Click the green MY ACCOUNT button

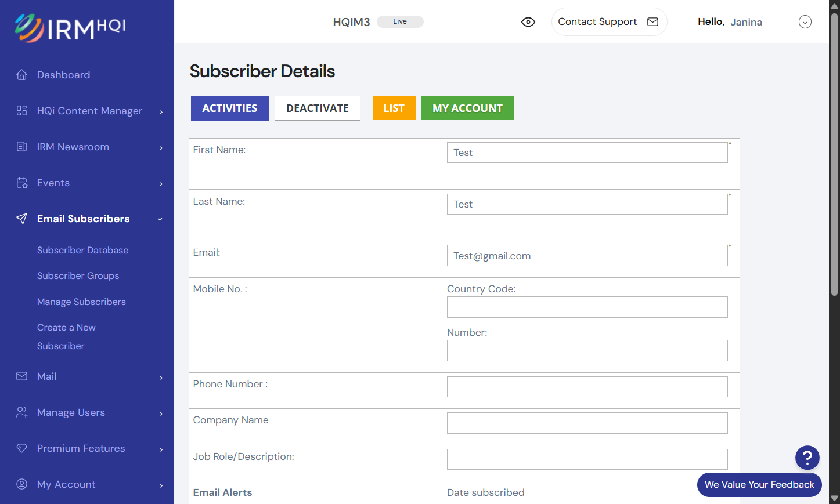tap(467, 108)
